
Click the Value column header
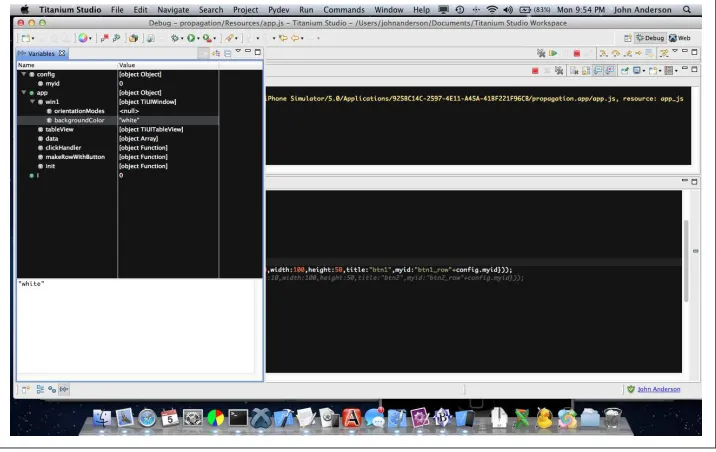pyautogui.click(x=168, y=65)
